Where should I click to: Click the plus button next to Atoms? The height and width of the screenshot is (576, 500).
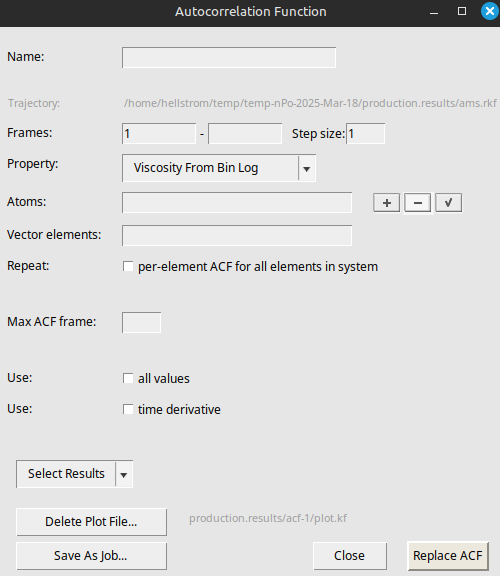pos(386,203)
